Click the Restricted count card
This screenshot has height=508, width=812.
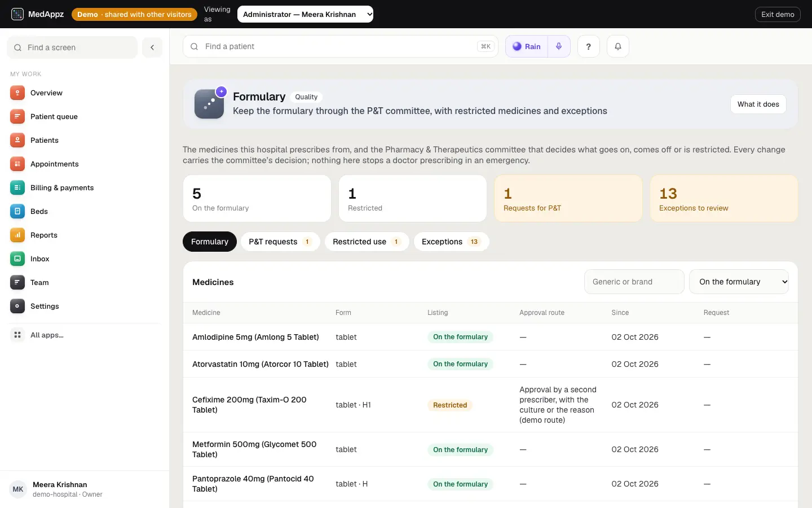tap(413, 198)
